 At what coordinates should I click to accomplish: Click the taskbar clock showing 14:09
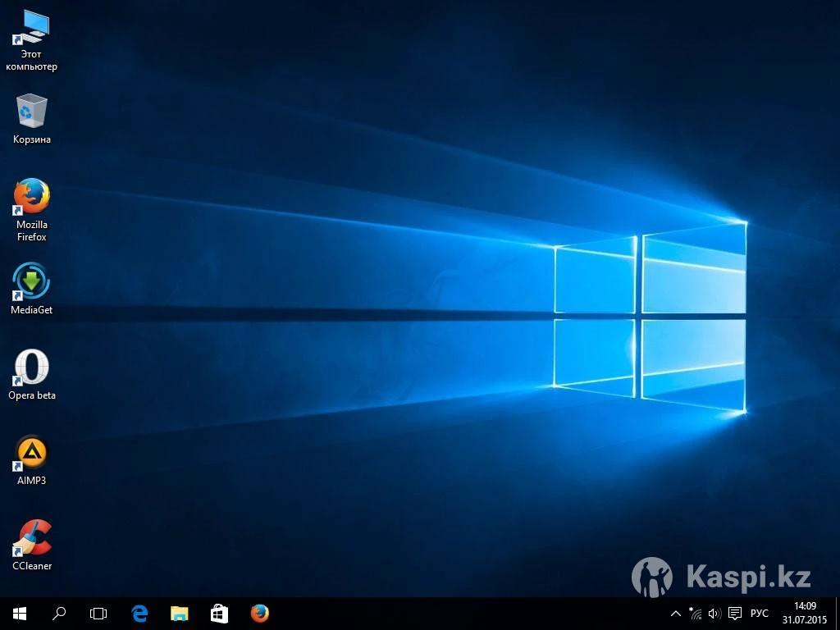(798, 614)
